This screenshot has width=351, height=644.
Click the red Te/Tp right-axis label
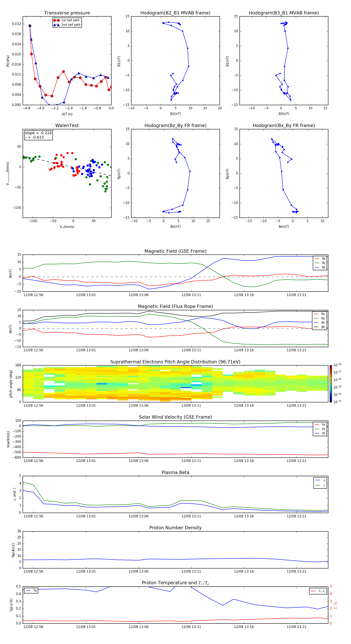pyautogui.click(x=336, y=605)
